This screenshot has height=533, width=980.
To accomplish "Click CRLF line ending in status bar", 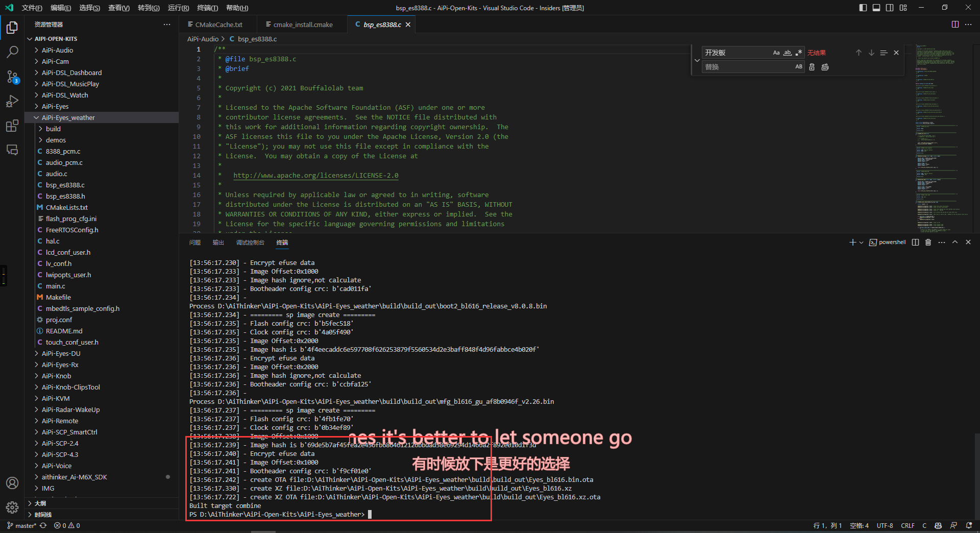I will [x=908, y=525].
